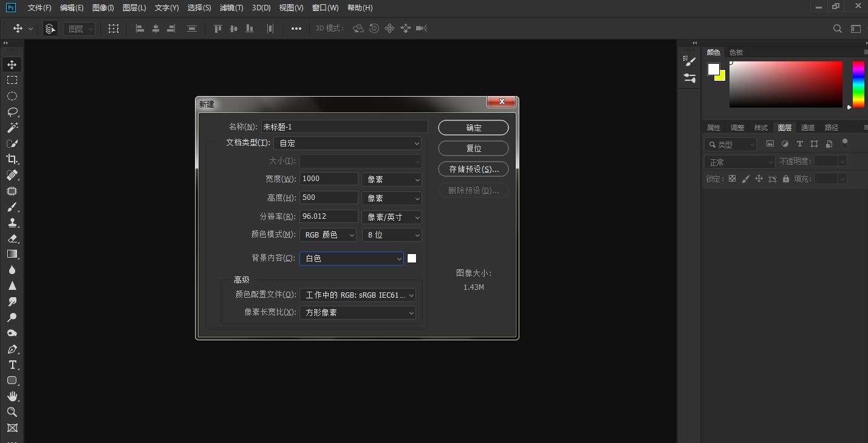Select the Horizontal Type tool
The image size is (868, 443).
(x=12, y=365)
